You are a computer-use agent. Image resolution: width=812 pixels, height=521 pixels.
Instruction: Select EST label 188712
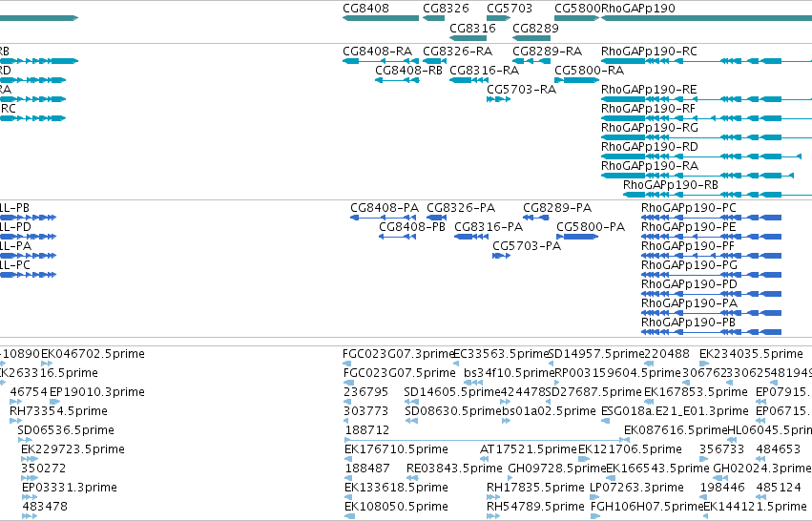tap(367, 431)
